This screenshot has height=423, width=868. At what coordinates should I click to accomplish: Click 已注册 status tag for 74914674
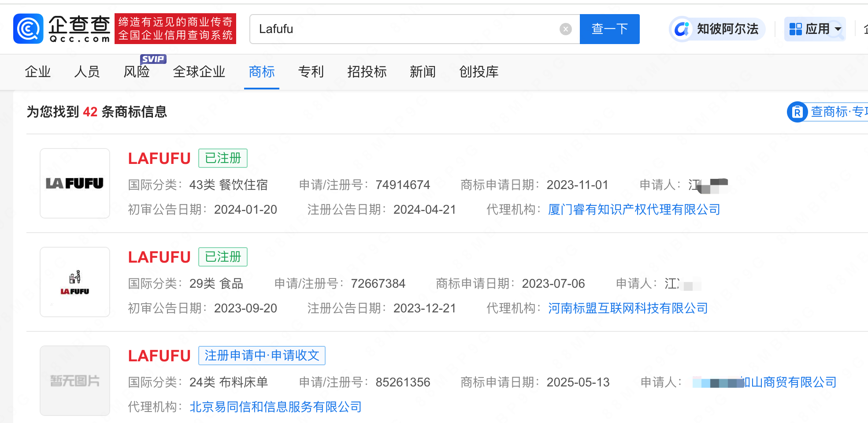click(223, 158)
